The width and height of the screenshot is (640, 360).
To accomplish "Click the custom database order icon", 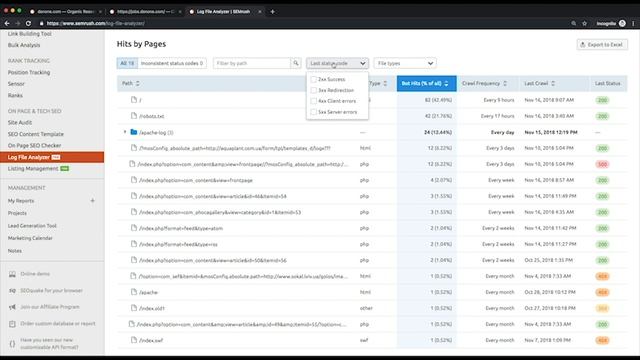I will [x=12, y=324].
